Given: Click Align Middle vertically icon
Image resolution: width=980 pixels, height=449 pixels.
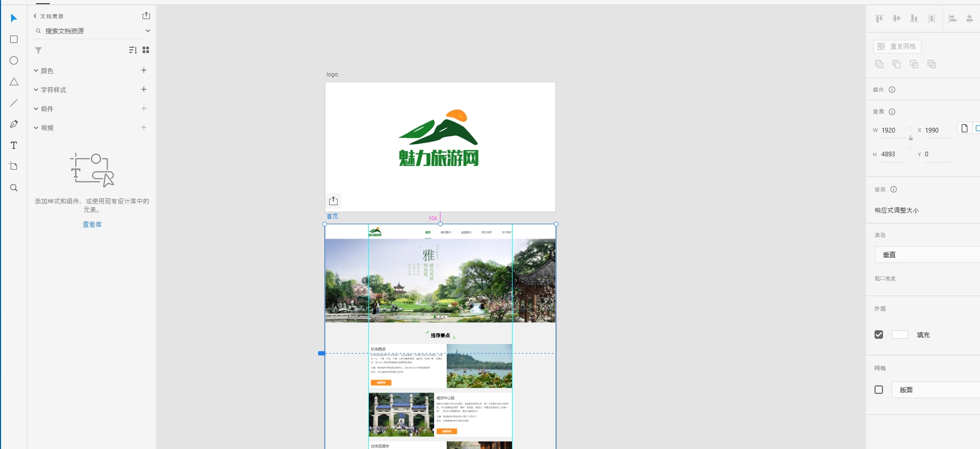Looking at the screenshot, I should point(897,19).
